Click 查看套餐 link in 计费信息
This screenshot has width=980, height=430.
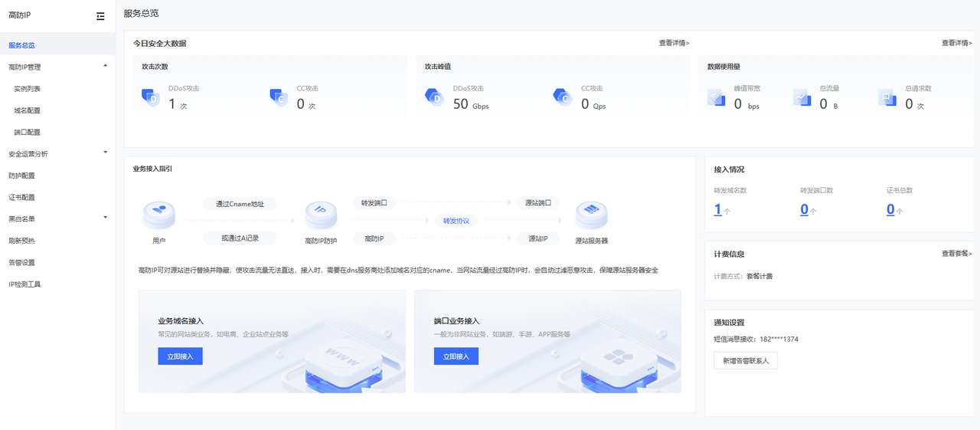[956, 253]
